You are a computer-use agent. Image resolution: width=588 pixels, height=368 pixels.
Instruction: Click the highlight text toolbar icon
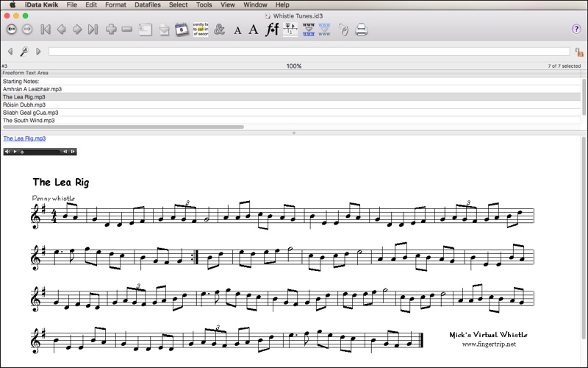click(x=201, y=29)
